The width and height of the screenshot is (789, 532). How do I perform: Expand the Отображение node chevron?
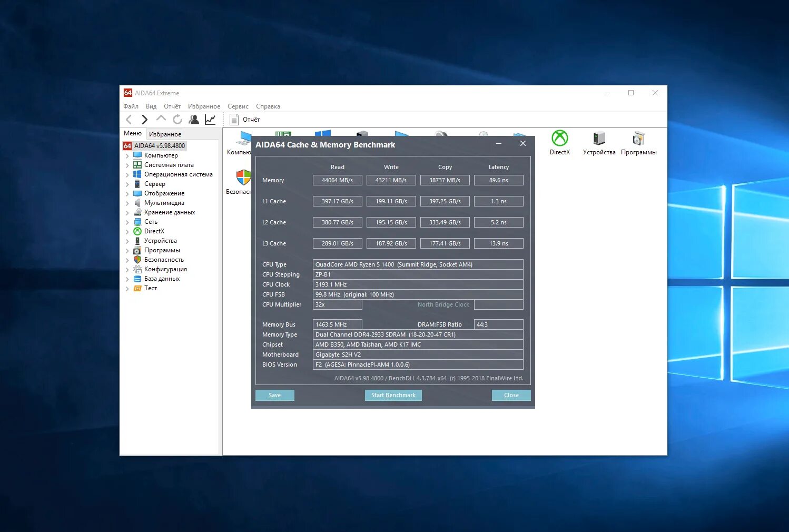(x=127, y=194)
